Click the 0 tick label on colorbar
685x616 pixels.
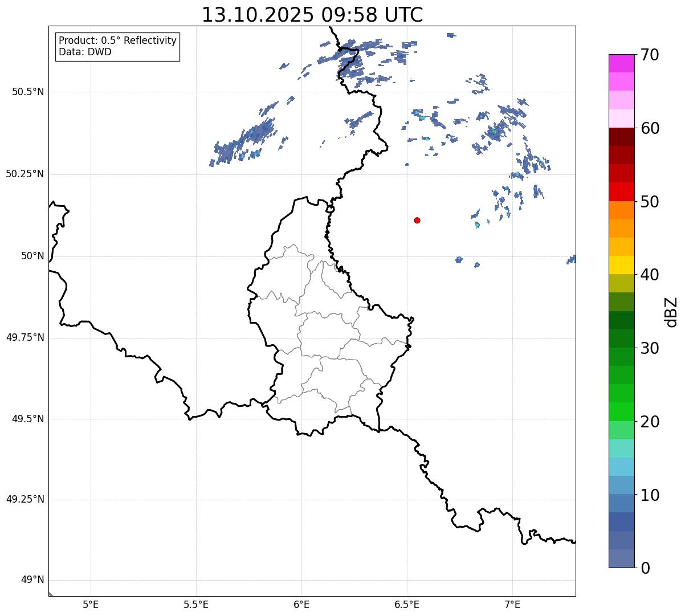645,568
